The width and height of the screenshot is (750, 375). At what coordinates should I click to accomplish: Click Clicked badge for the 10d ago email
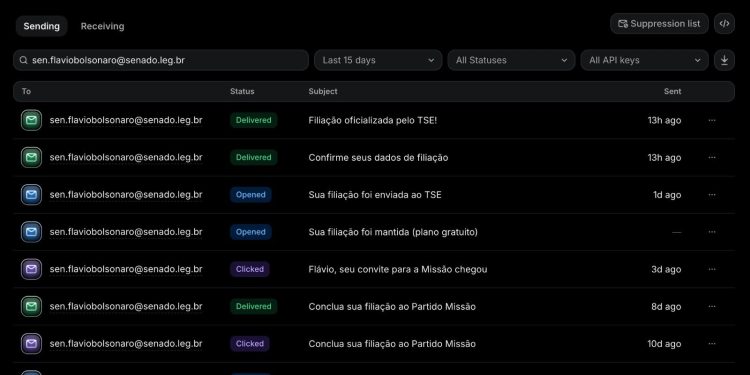(250, 344)
